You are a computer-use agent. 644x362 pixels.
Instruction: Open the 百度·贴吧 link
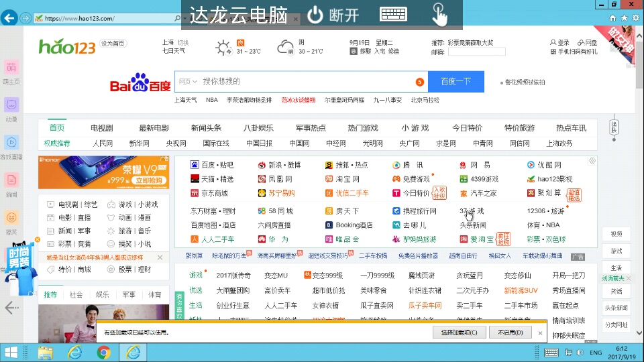click(x=213, y=165)
